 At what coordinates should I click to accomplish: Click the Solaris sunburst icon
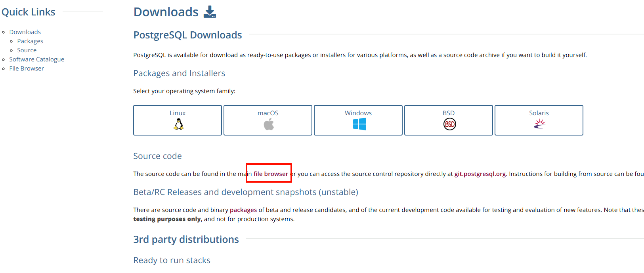[x=540, y=124]
